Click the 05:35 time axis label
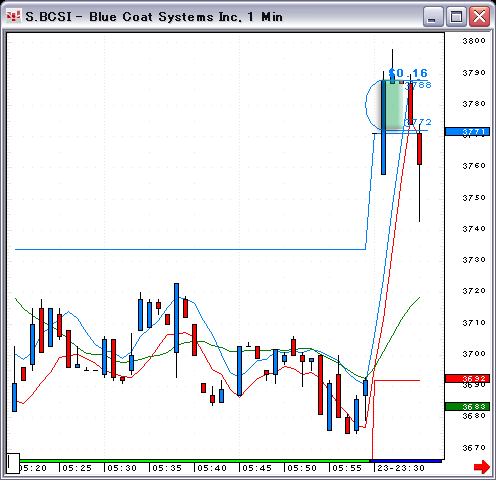Screen dimensions: 496x480 coord(167,468)
